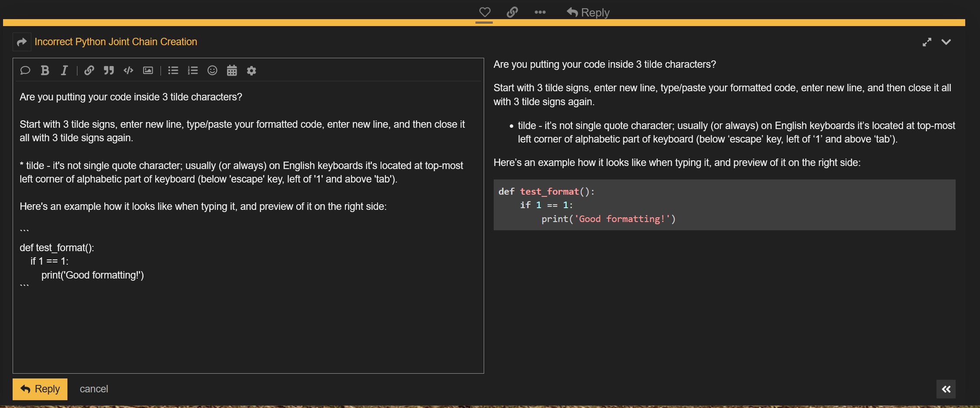
Task: Hide the preview pane with double arrows
Action: point(946,389)
